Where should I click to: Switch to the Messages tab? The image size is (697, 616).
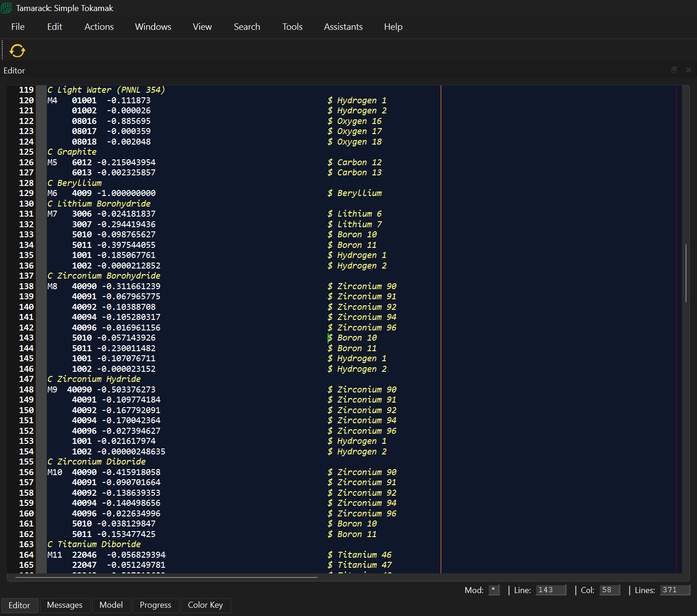click(65, 605)
